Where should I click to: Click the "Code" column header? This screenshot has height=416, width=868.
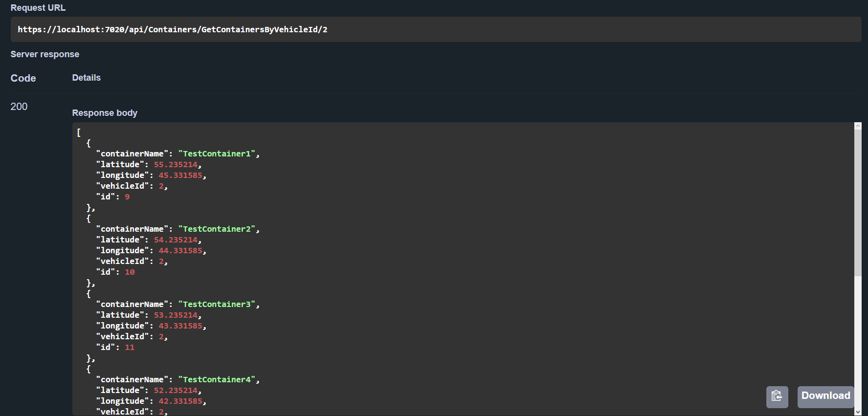click(23, 78)
